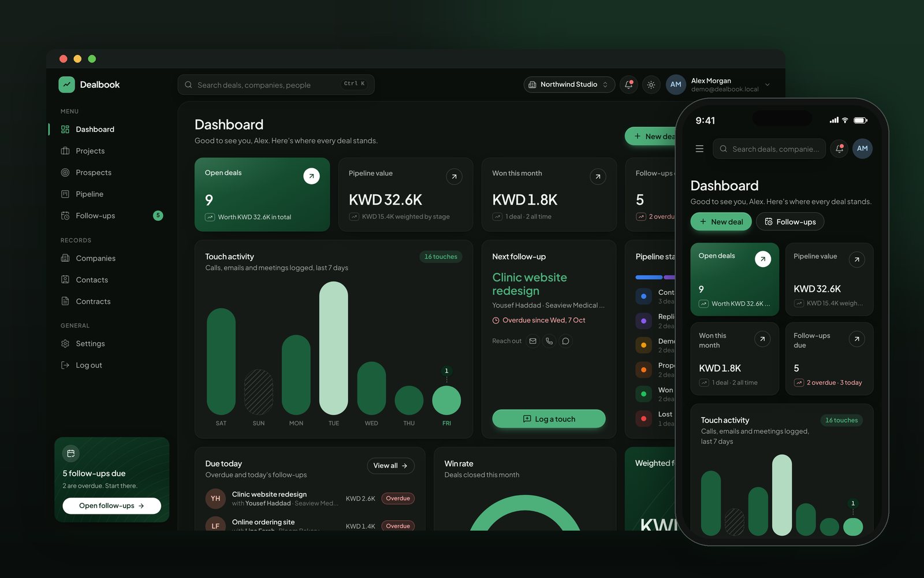
Task: Click the Follow-ups count badge 5 in sidebar
Action: coord(158,216)
